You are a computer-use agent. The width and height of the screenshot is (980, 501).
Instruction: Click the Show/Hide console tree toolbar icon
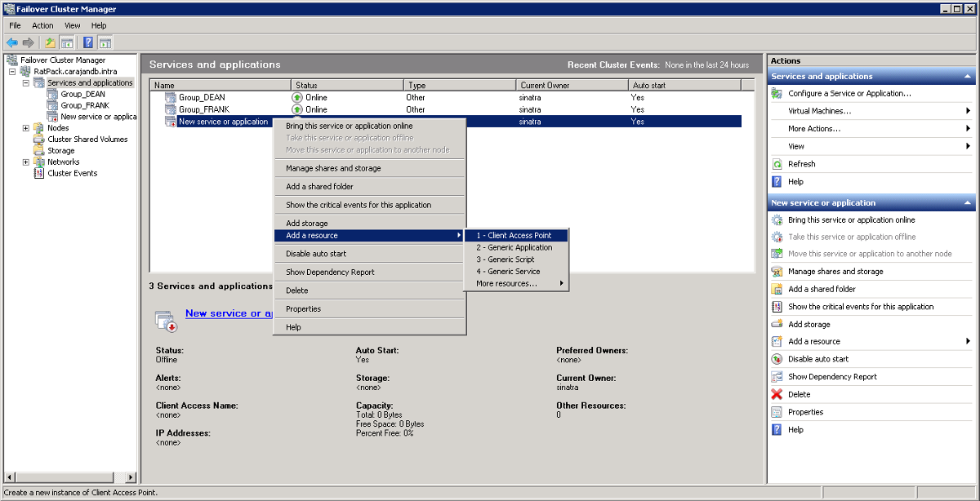tap(67, 42)
